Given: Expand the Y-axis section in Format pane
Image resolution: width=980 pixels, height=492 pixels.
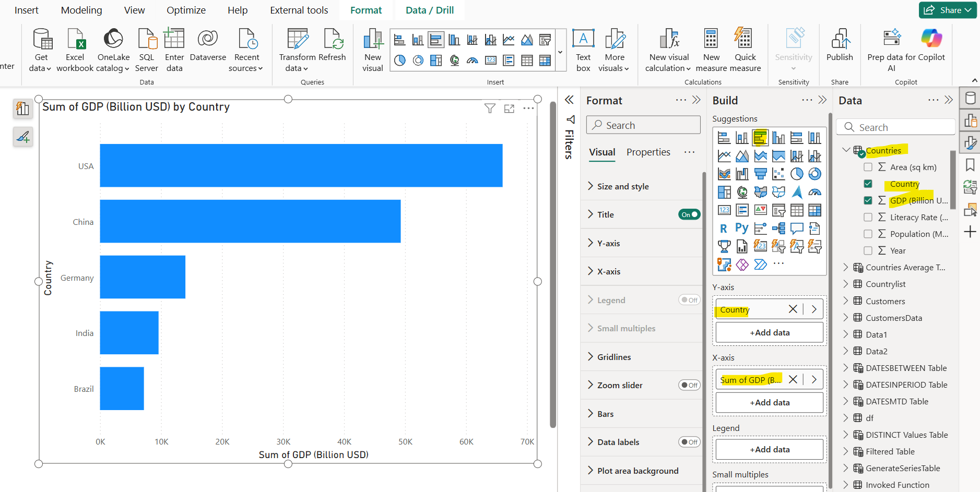Looking at the screenshot, I should pyautogui.click(x=609, y=243).
